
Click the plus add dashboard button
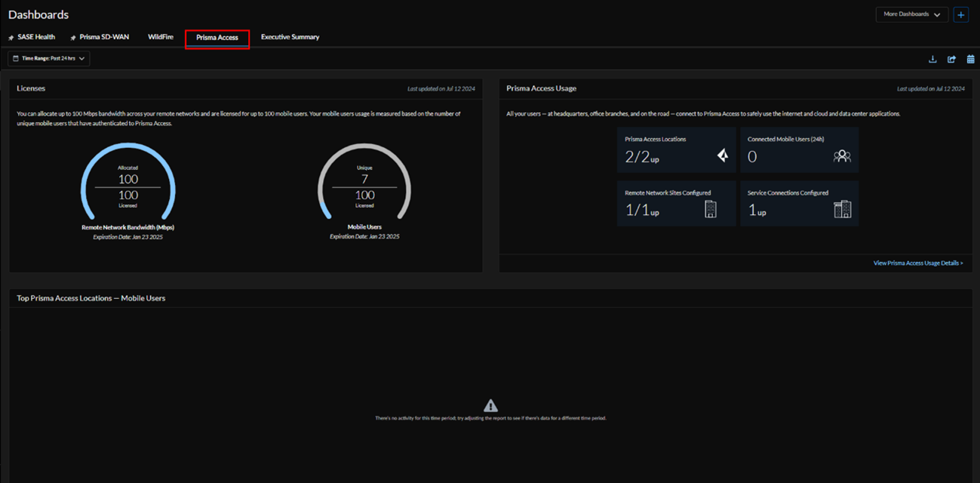pyautogui.click(x=960, y=14)
